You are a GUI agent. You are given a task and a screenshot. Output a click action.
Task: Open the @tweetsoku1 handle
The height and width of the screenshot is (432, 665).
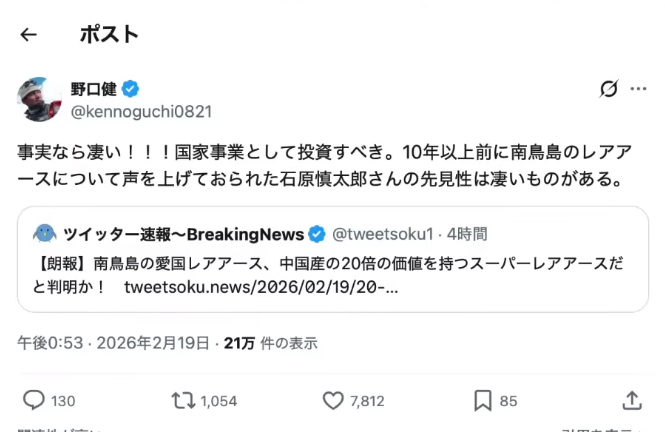point(383,234)
